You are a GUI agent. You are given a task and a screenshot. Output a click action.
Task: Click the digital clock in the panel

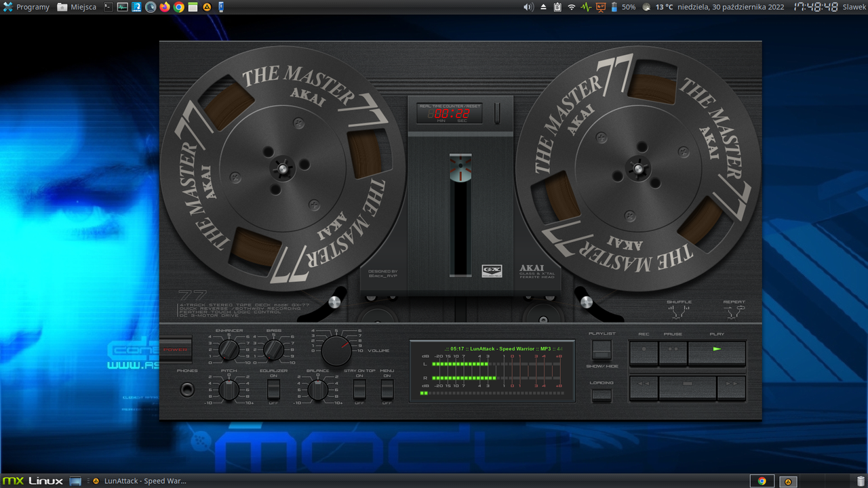[816, 7]
